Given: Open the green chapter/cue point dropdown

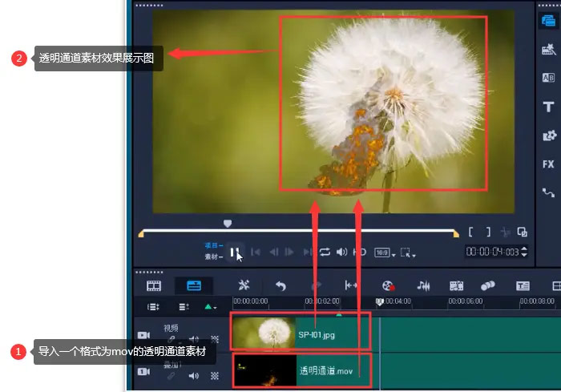Looking at the screenshot, I should [210, 307].
